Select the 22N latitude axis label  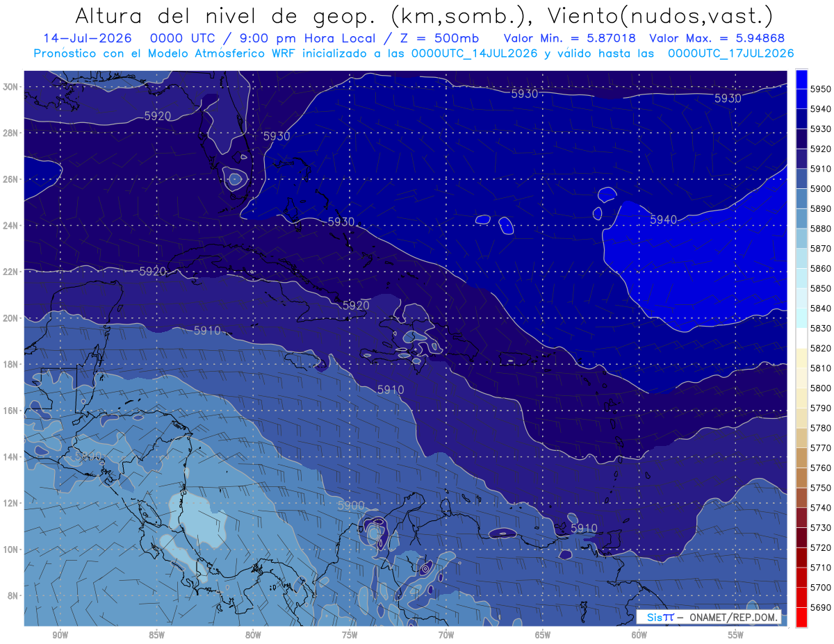[12, 272]
